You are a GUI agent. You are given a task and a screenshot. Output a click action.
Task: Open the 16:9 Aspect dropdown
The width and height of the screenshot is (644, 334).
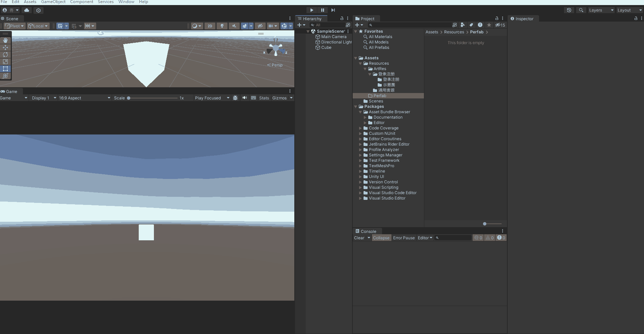(84, 98)
